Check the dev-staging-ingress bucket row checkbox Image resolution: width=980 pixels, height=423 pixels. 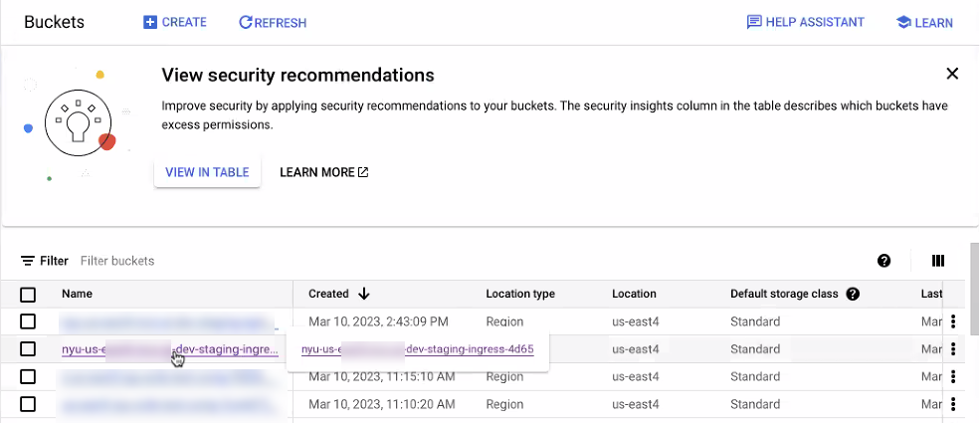coord(28,349)
